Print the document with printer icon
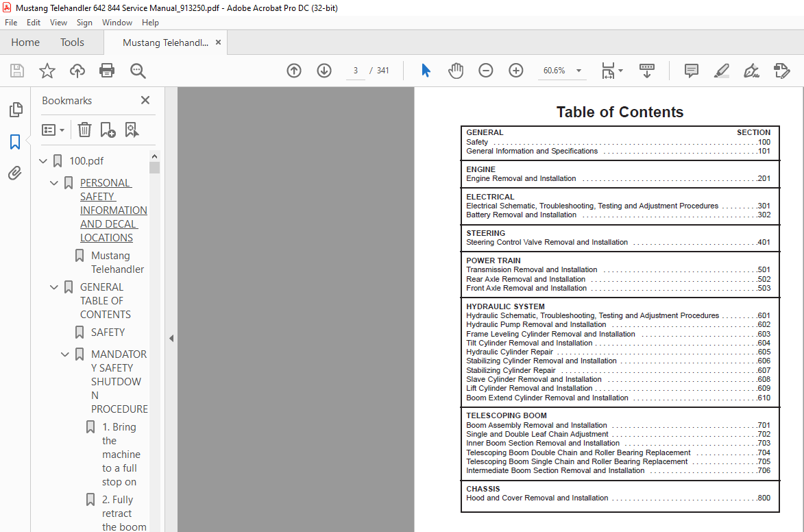This screenshot has width=804, height=532. [x=107, y=71]
